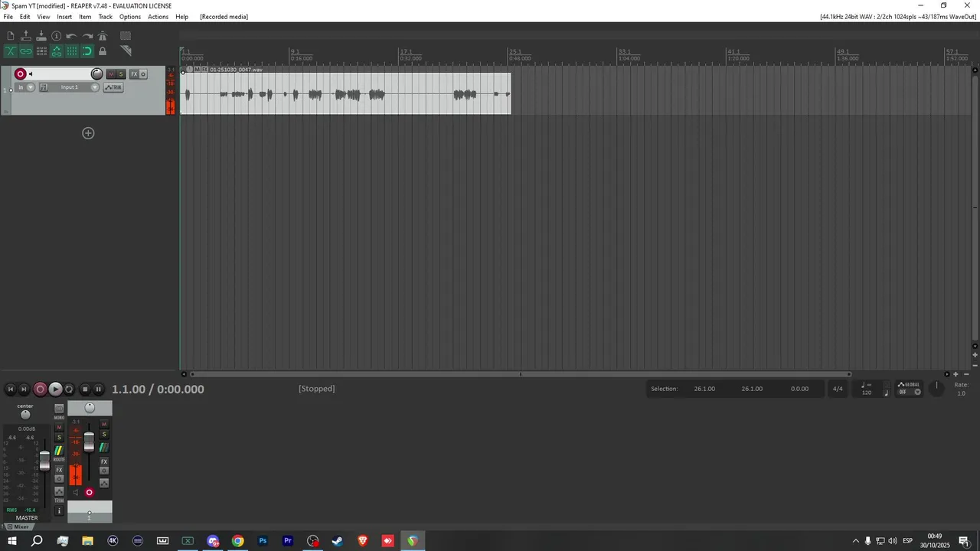Click the 120 tempo BPM field
Screen dimensions: 980x551
pyautogui.click(x=867, y=393)
